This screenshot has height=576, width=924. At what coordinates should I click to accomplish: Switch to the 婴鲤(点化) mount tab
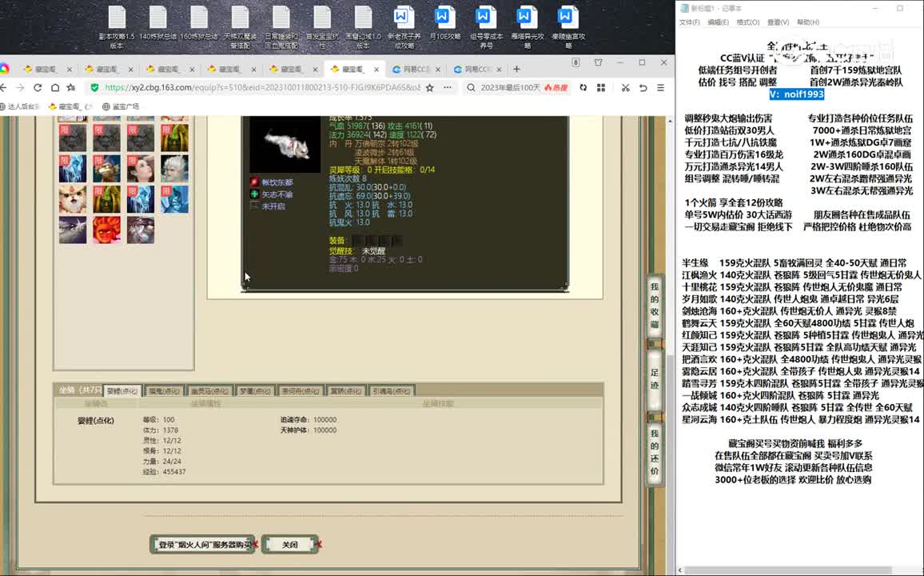(x=122, y=391)
